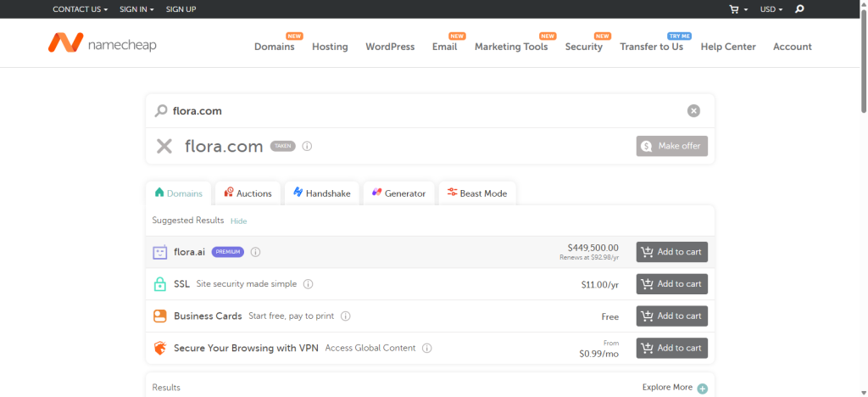The image size is (868, 397).
Task: Switch to the Beast Mode tab
Action: [477, 193]
